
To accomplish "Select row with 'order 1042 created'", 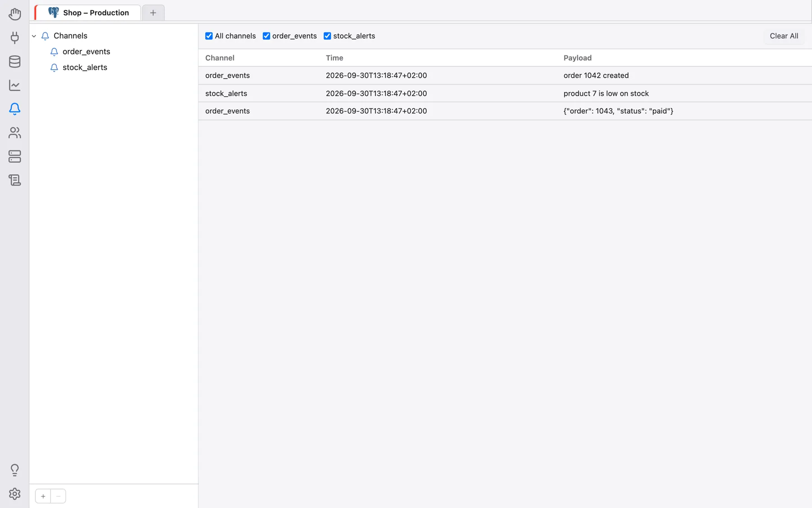I will [x=505, y=75].
